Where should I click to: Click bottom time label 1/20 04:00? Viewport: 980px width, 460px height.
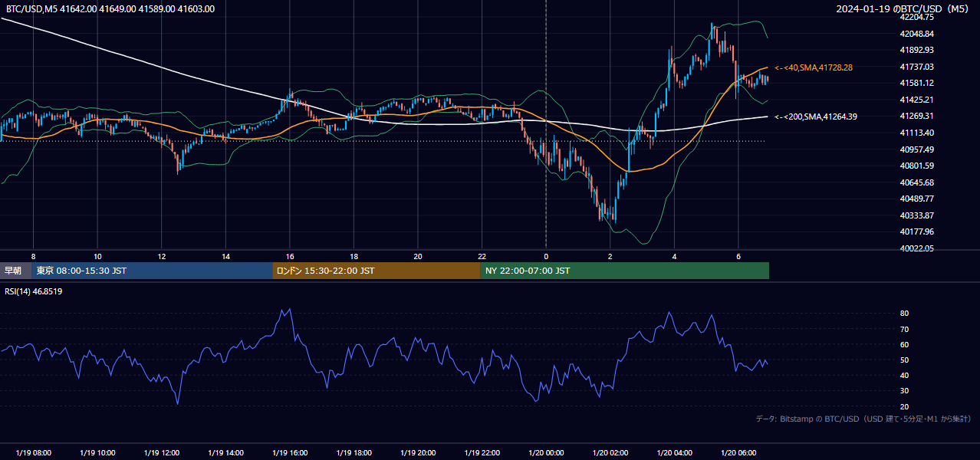click(x=674, y=453)
